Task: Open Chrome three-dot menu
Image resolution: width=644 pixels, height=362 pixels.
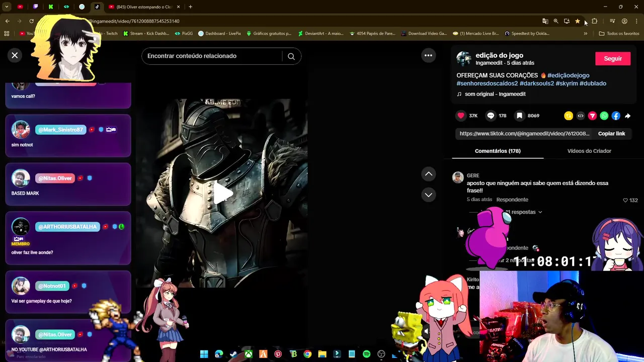Action: coord(636,21)
